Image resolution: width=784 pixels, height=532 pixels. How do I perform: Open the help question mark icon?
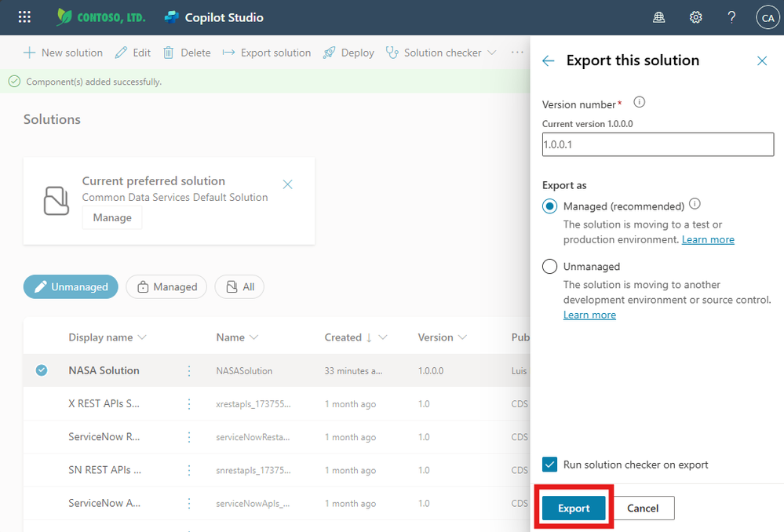pyautogui.click(x=731, y=17)
